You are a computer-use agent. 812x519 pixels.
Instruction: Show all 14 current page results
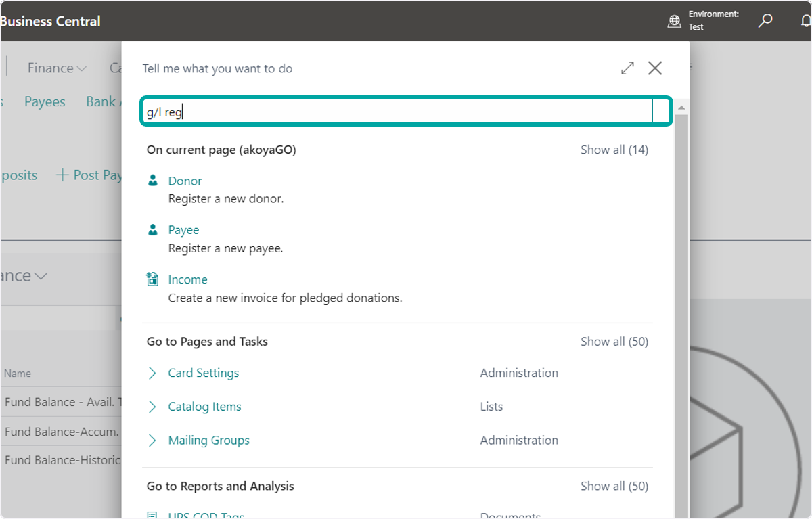point(614,150)
